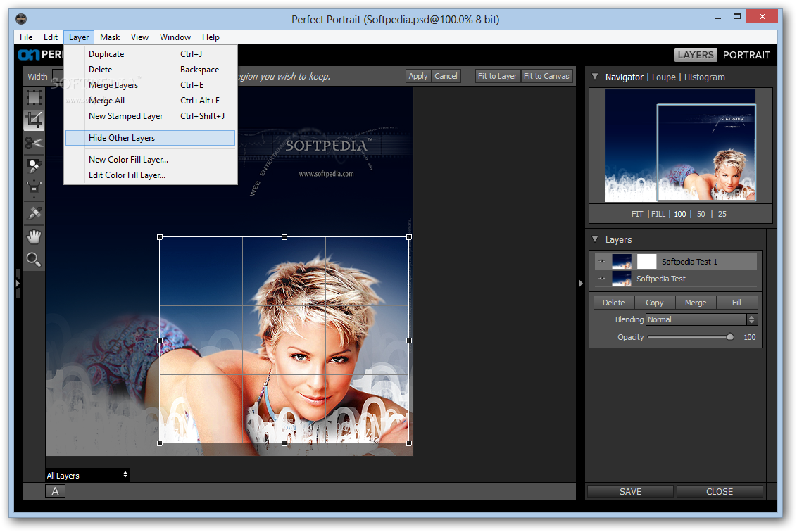Image resolution: width=797 pixels, height=532 pixels.
Task: Collapse the Layers panel triangle
Action: coord(595,239)
